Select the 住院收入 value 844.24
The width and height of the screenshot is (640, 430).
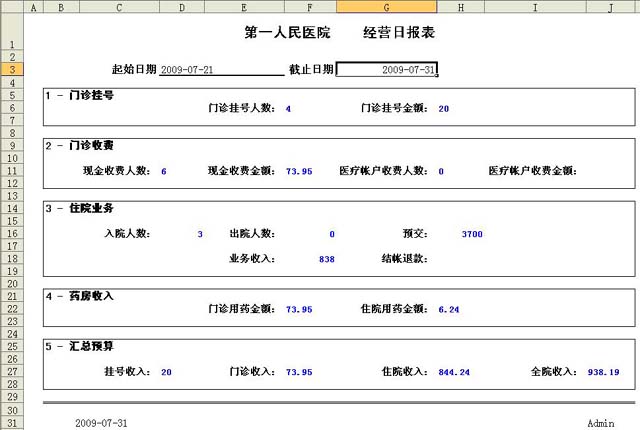click(x=454, y=372)
